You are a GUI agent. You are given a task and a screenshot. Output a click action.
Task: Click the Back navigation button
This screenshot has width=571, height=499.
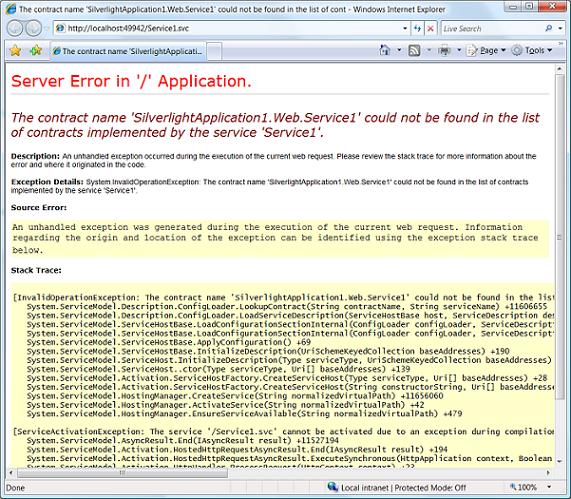(15, 28)
